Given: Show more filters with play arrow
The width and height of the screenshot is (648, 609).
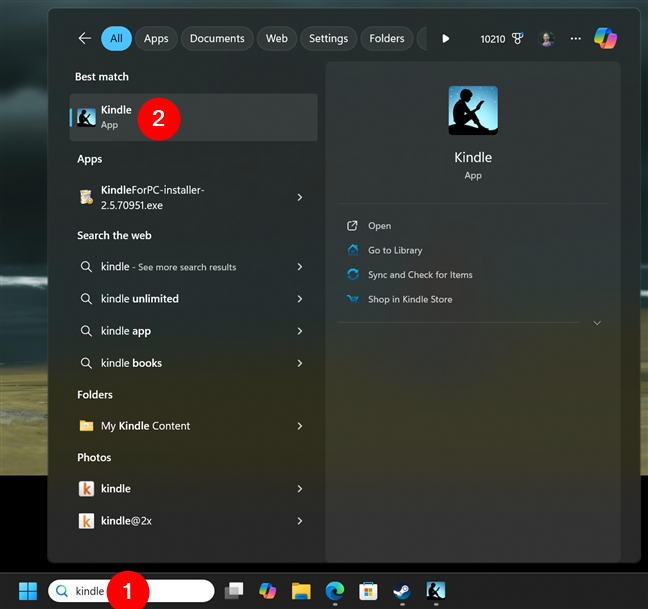Looking at the screenshot, I should coord(446,38).
